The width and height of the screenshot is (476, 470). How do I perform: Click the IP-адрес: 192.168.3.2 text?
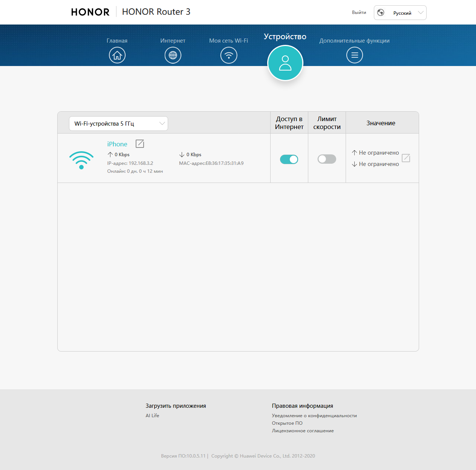pos(130,163)
